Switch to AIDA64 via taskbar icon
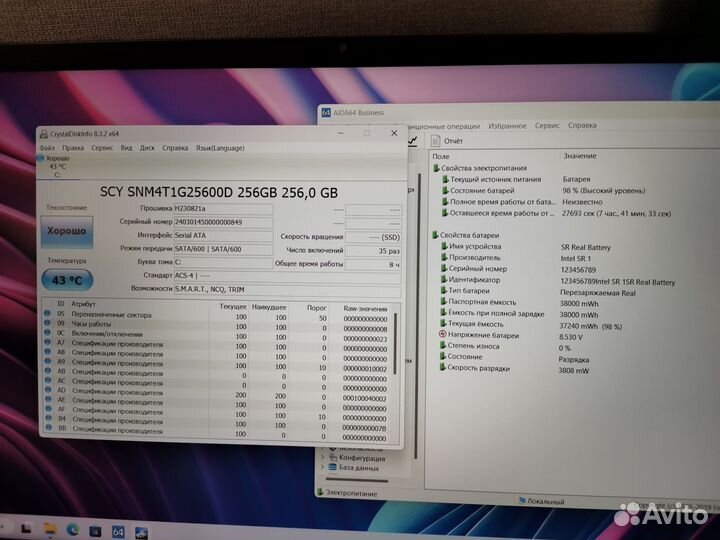 [x=118, y=532]
